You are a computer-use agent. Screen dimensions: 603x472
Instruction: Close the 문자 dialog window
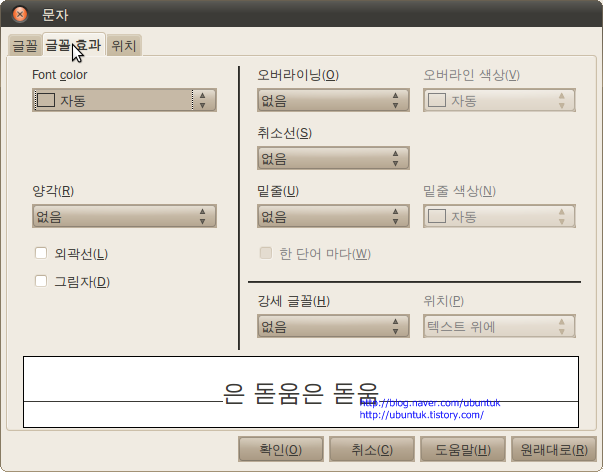click(x=20, y=14)
